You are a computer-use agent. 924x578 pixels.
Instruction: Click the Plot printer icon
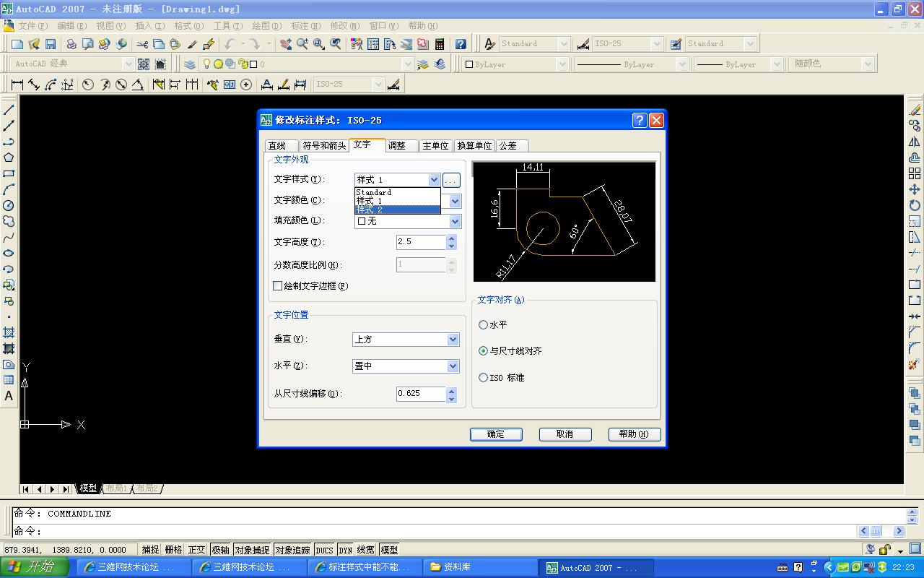[71, 44]
